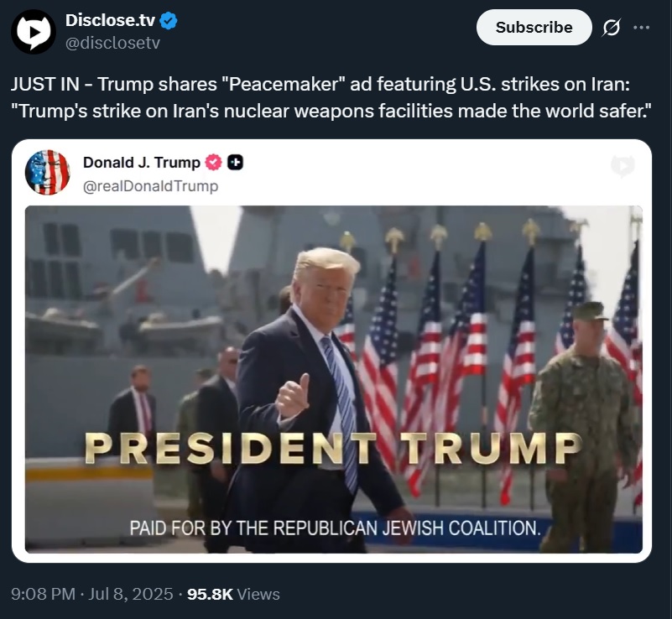The image size is (672, 619).
Task: Open the @disclosetv handle link
Action: coord(112,43)
